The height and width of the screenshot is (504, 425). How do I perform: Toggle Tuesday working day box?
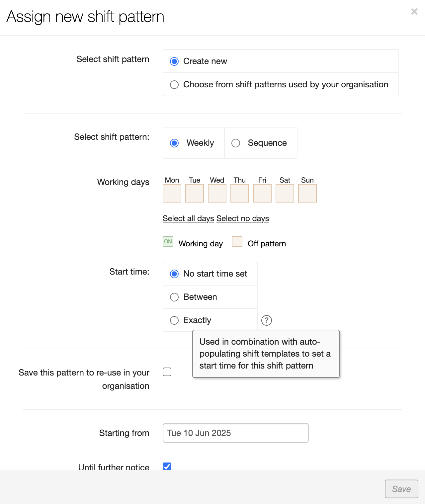(x=194, y=193)
